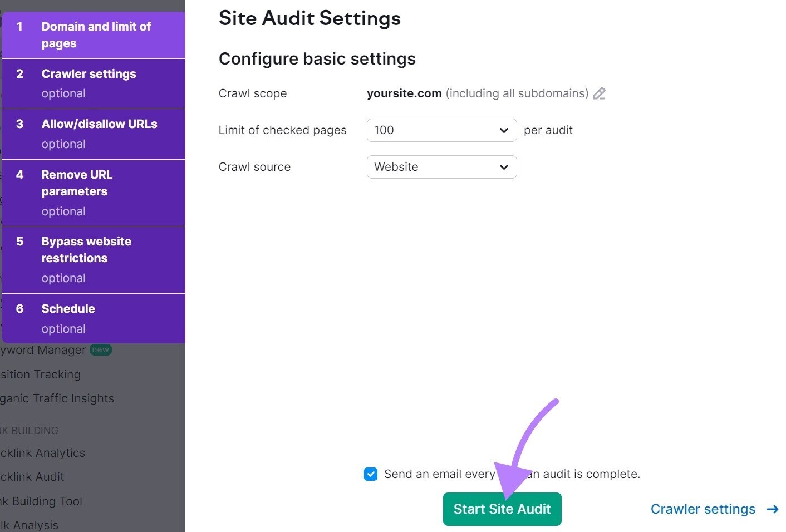Screen dimensions: 786x532
Task: Open Backlink Analytics in the sidebar
Action: (42, 452)
